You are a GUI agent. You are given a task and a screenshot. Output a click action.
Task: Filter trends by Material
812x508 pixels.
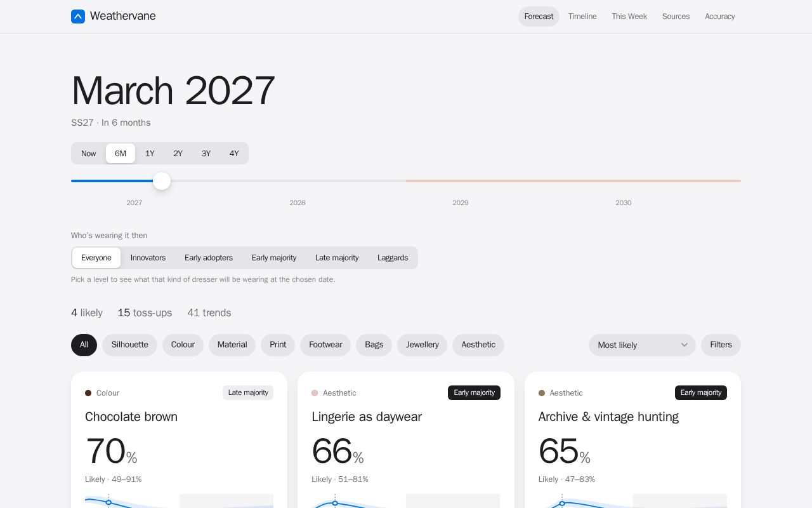[x=232, y=345]
